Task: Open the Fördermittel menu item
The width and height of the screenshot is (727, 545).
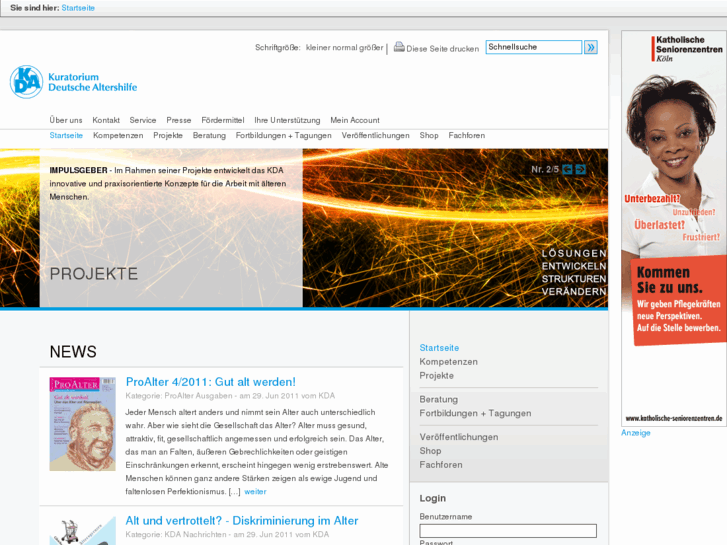Action: click(x=223, y=120)
